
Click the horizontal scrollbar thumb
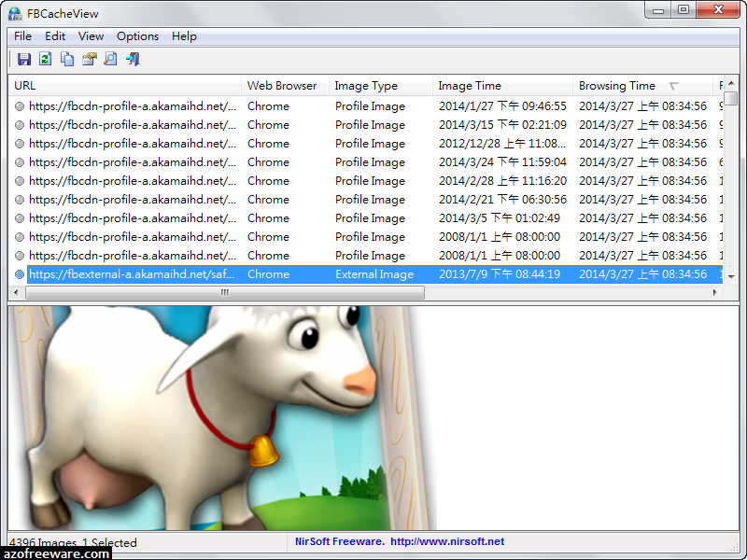(225, 292)
